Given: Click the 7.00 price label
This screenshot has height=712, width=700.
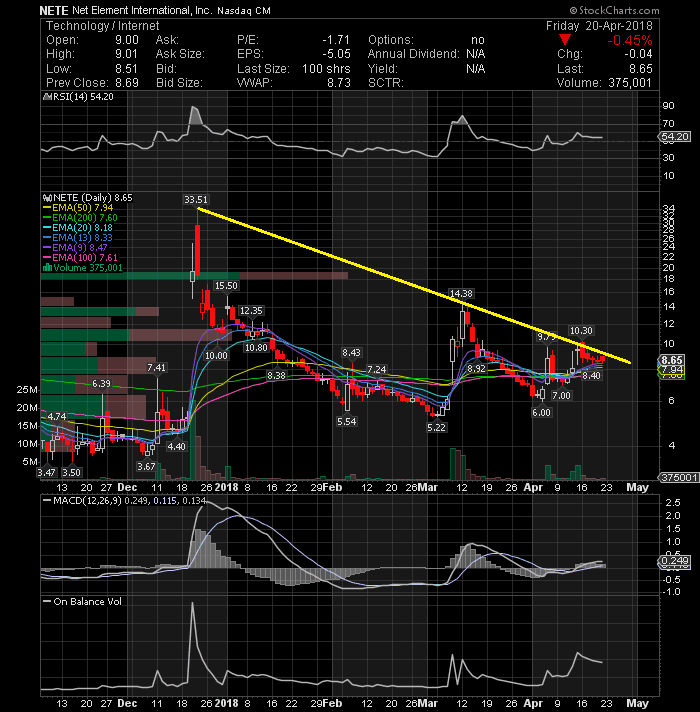Looking at the screenshot, I should [x=561, y=396].
